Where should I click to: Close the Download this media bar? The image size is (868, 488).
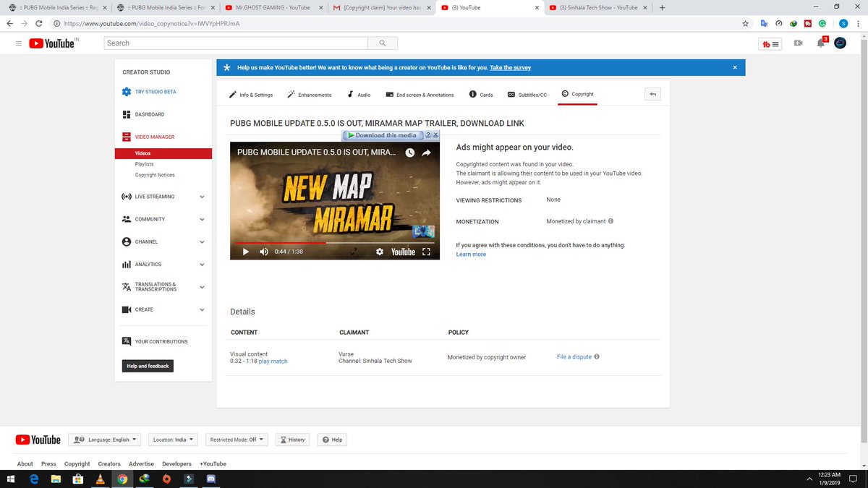pyautogui.click(x=435, y=135)
